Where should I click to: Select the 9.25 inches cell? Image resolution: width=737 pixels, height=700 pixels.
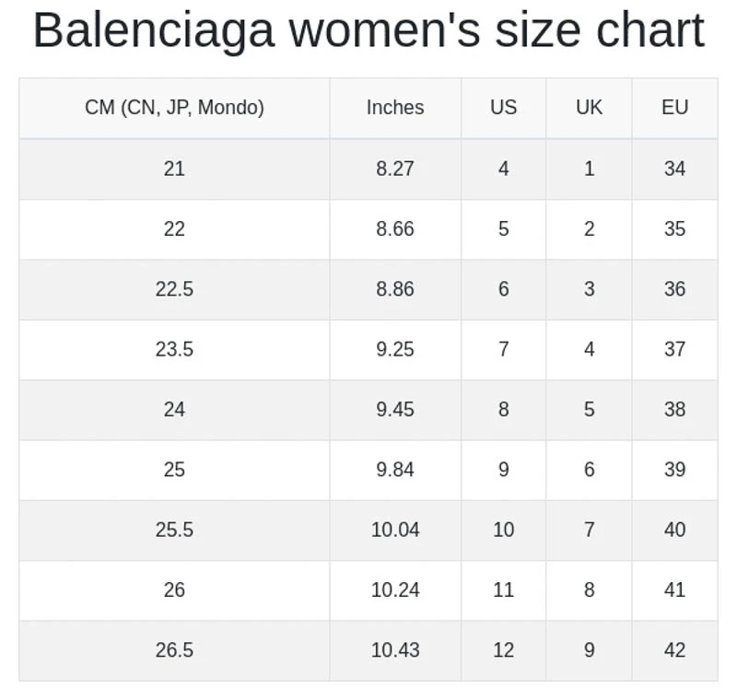pyautogui.click(x=395, y=349)
